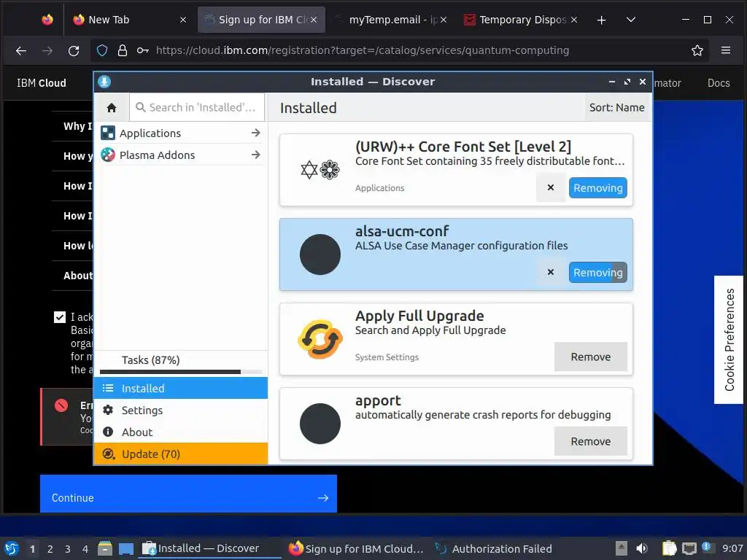
Task: Click the Discover app icon in title bar
Action: pos(104,82)
